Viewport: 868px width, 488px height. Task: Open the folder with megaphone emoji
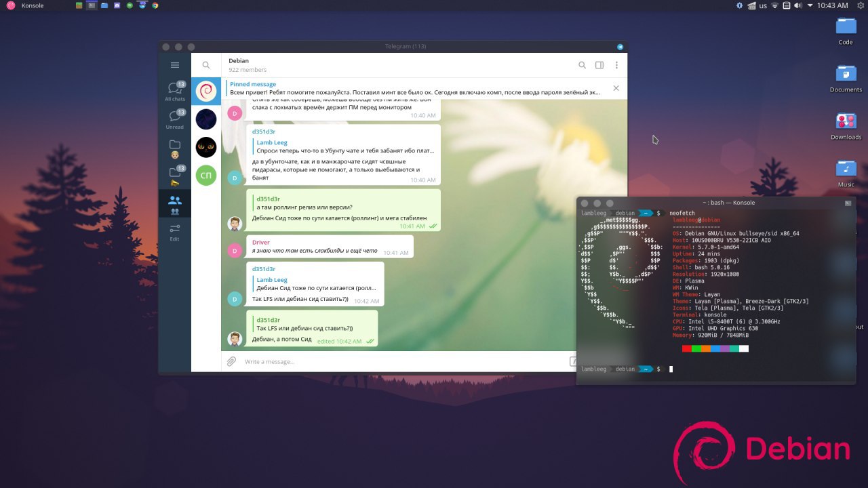(x=175, y=176)
